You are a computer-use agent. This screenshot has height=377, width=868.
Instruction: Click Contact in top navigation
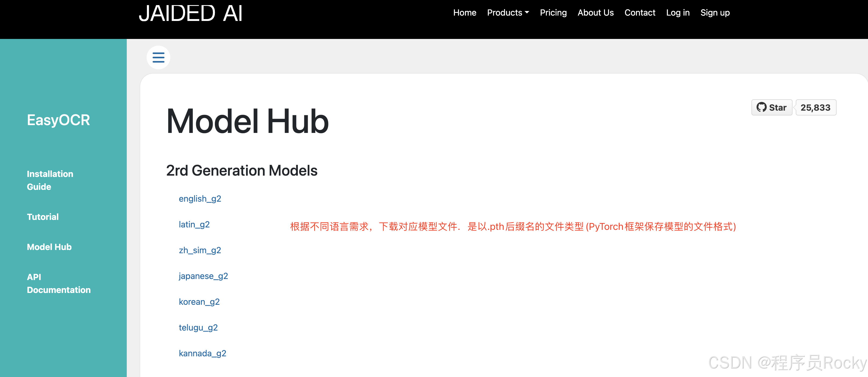pos(639,13)
